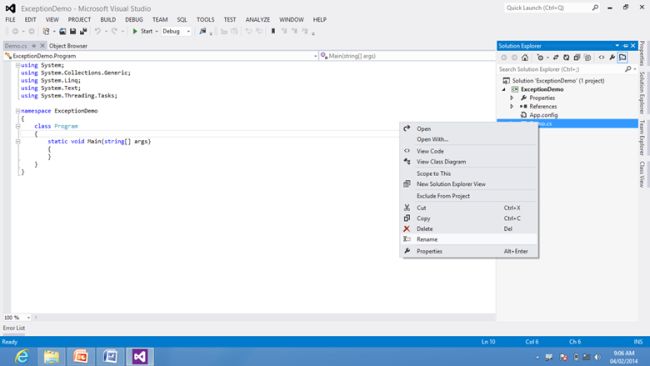Open the Error List panel tab
650x366 pixels.
(14, 328)
